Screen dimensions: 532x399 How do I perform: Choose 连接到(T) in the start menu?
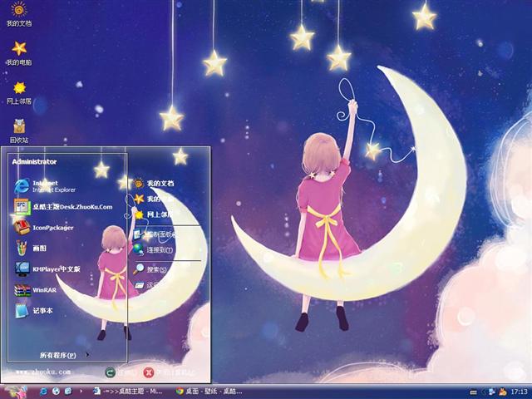click(x=153, y=250)
